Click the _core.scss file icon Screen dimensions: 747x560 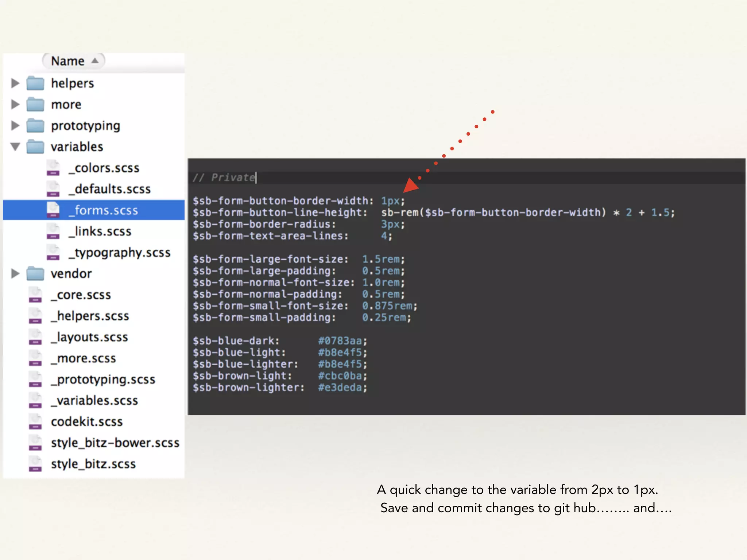pyautogui.click(x=35, y=295)
